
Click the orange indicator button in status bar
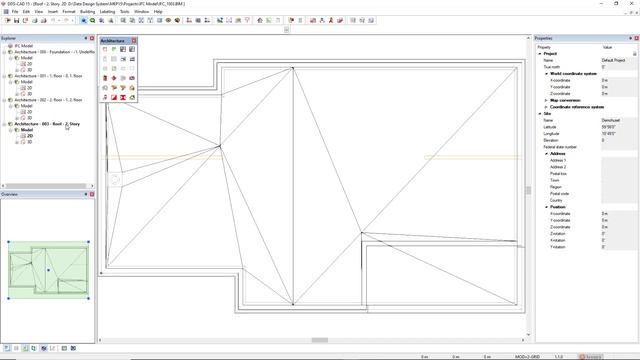coord(591,357)
